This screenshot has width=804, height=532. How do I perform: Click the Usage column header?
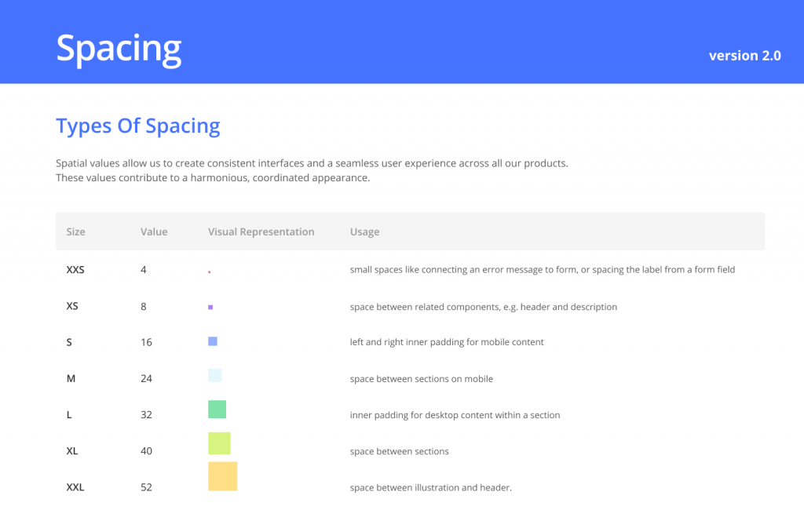(x=364, y=231)
